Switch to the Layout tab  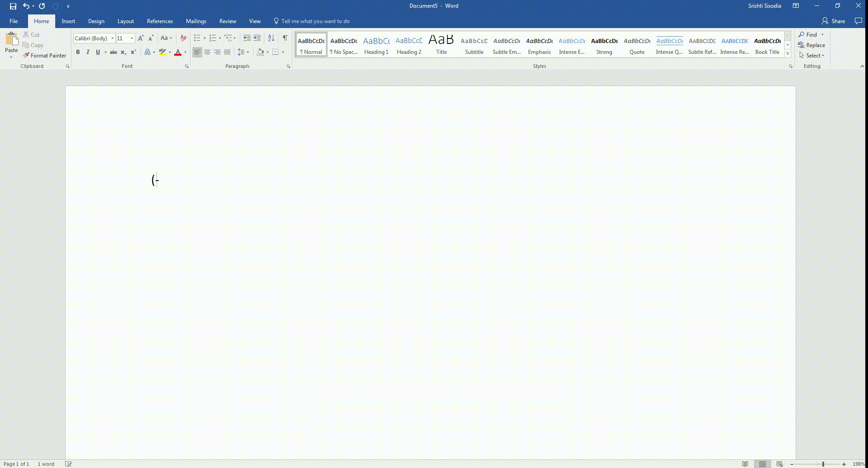[x=125, y=21]
